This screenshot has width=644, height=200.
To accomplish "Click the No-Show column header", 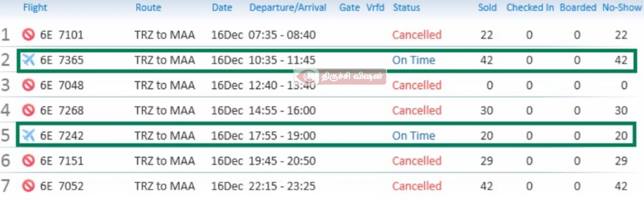I will click(622, 7).
